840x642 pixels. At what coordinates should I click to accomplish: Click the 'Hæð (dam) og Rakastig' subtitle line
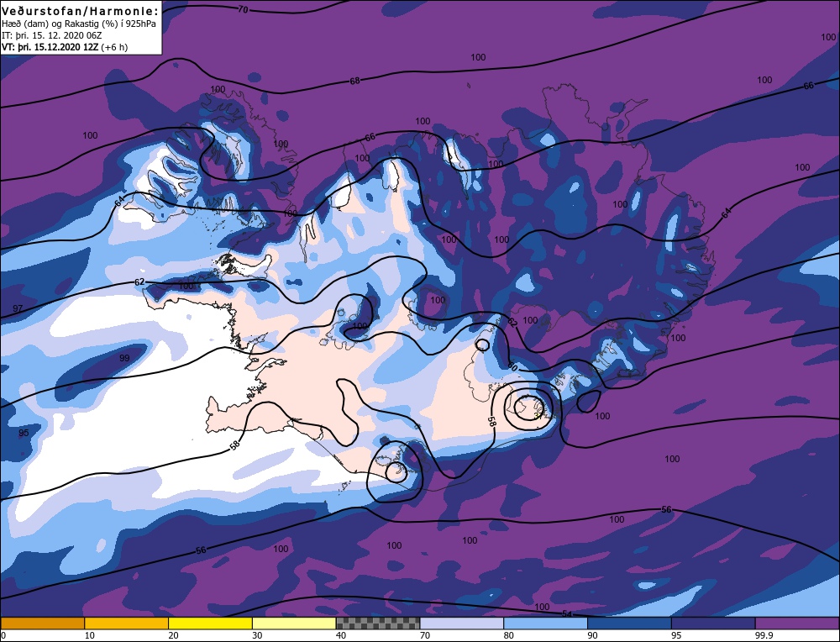[x=79, y=24]
